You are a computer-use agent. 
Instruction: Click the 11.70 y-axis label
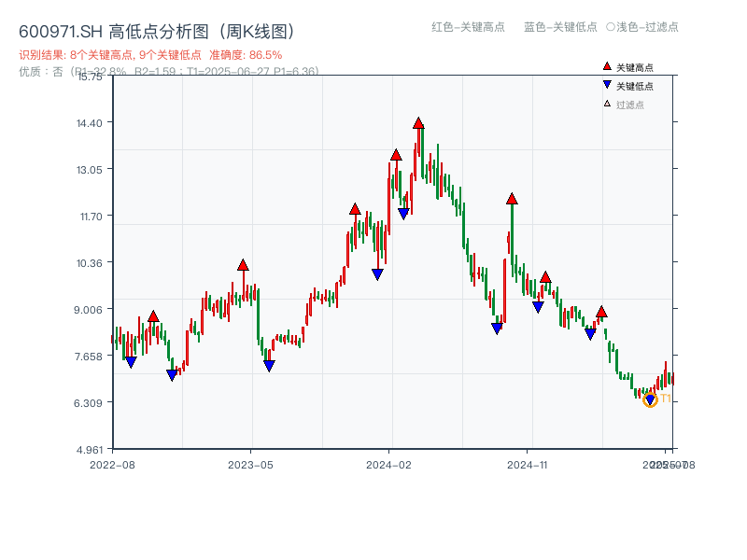click(x=91, y=217)
